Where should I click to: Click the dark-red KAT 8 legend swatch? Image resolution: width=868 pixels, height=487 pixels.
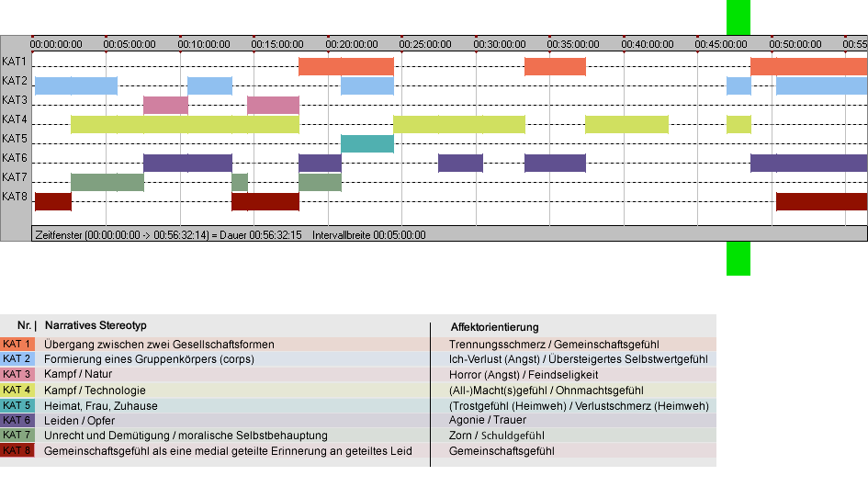[17, 450]
